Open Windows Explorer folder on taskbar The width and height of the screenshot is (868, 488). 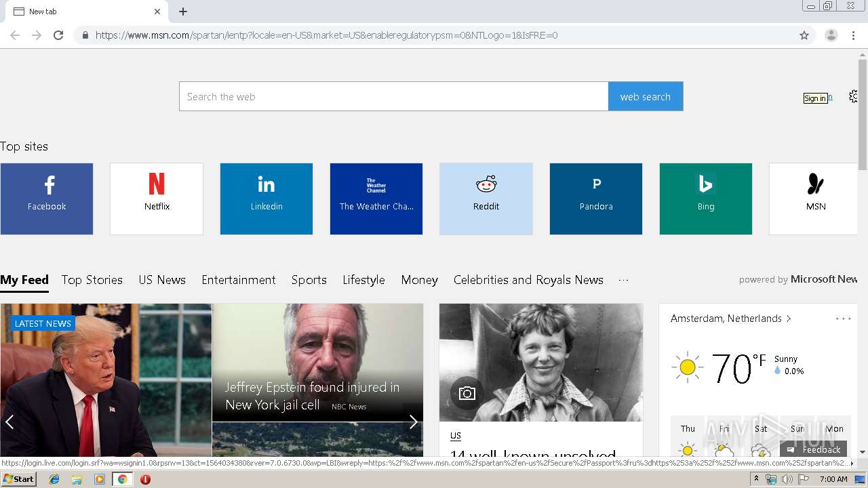coord(77,479)
